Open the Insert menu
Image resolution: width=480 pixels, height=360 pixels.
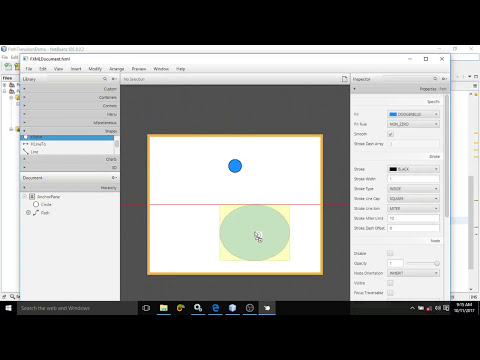(76, 69)
